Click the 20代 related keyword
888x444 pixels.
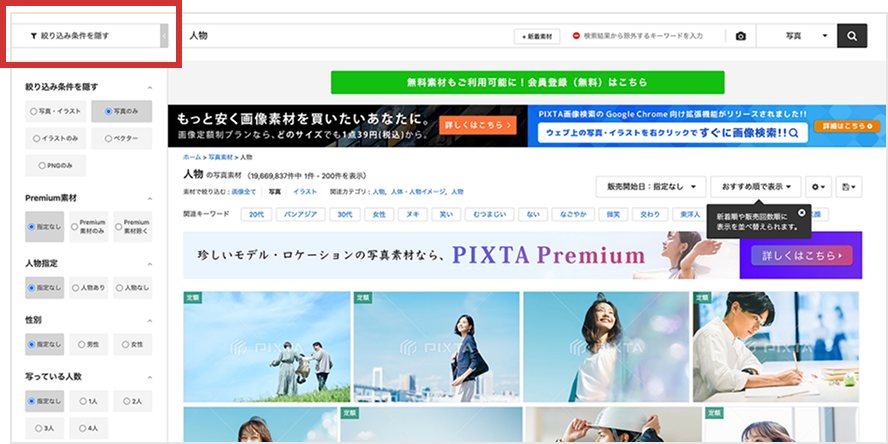point(257,215)
